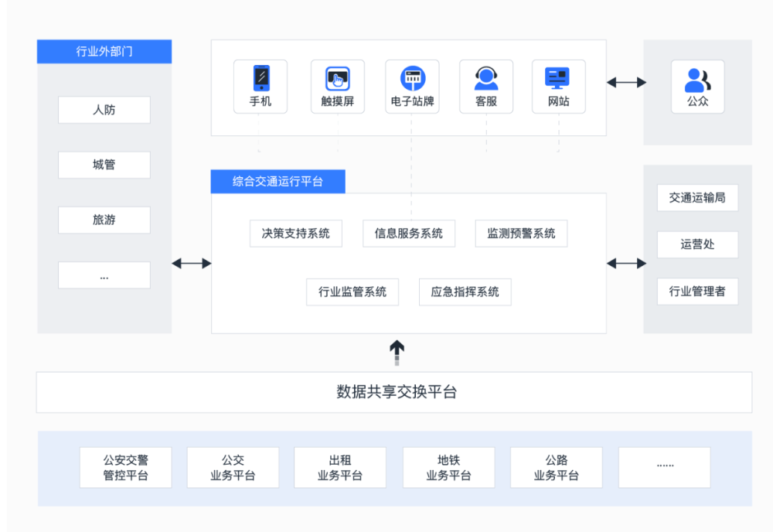Screen dimensions: 773x532
Task: Click the ellipsis box under 旅游
Action: point(104,275)
